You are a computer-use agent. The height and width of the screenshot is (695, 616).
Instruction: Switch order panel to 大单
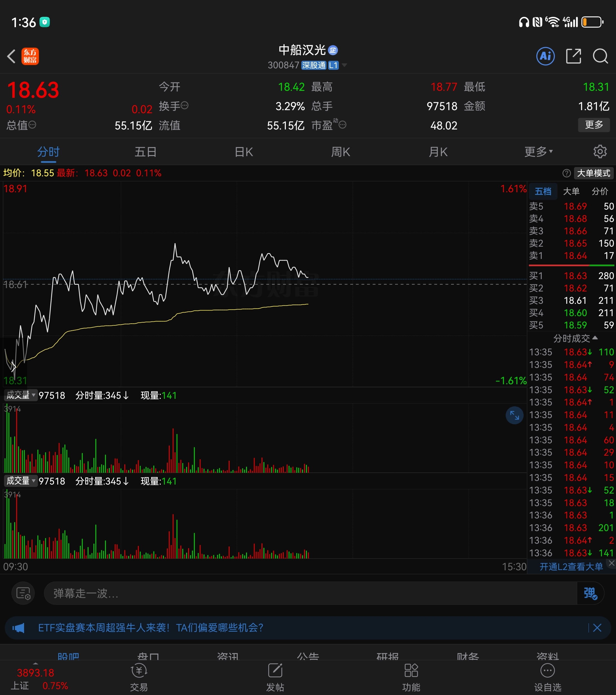pos(571,191)
